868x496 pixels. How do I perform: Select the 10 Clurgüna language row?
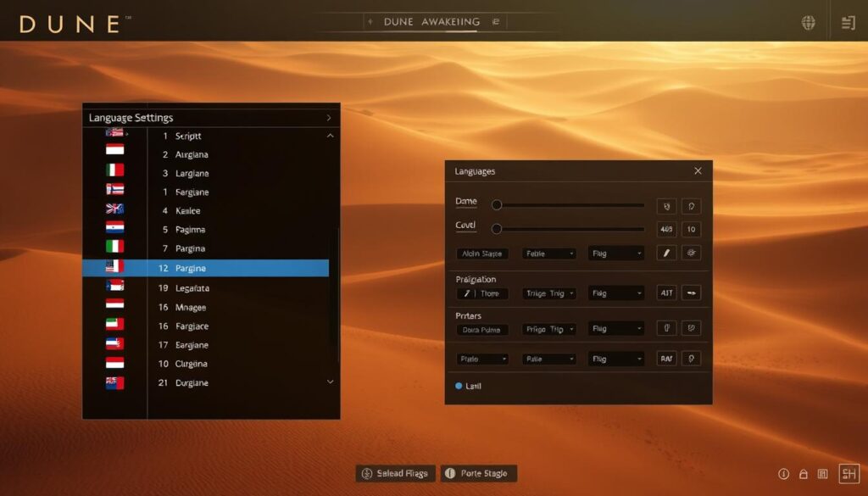pyautogui.click(x=205, y=364)
